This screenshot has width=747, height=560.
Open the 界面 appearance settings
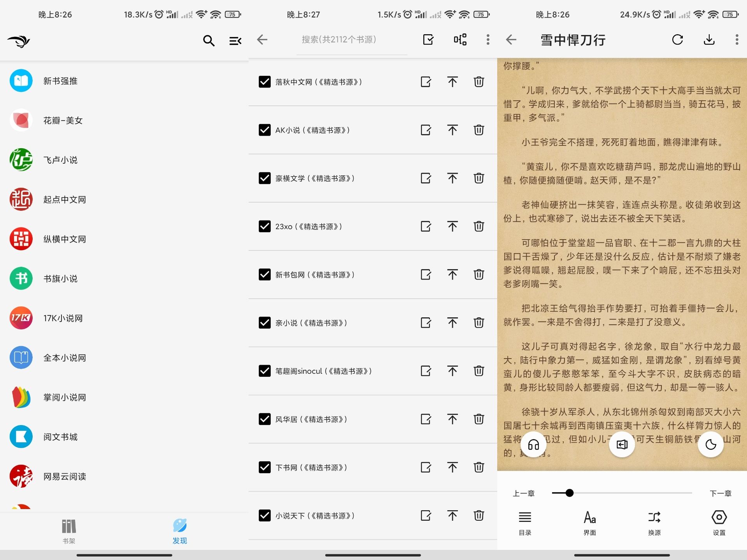[590, 523]
